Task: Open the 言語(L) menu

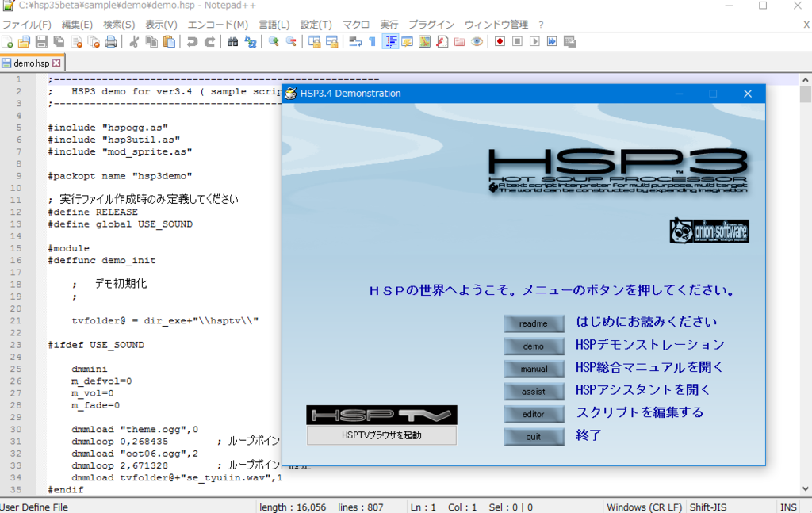Action: [274, 25]
